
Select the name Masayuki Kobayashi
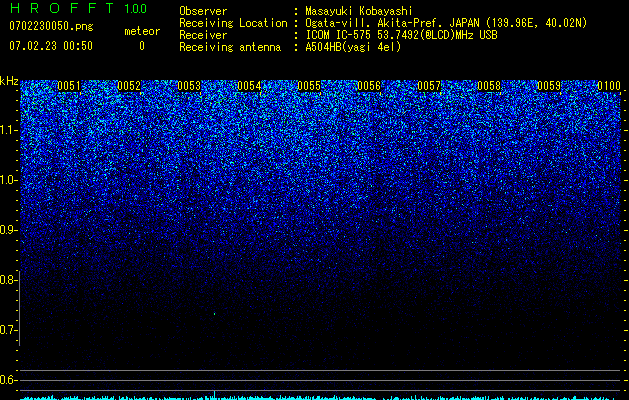click(x=359, y=11)
